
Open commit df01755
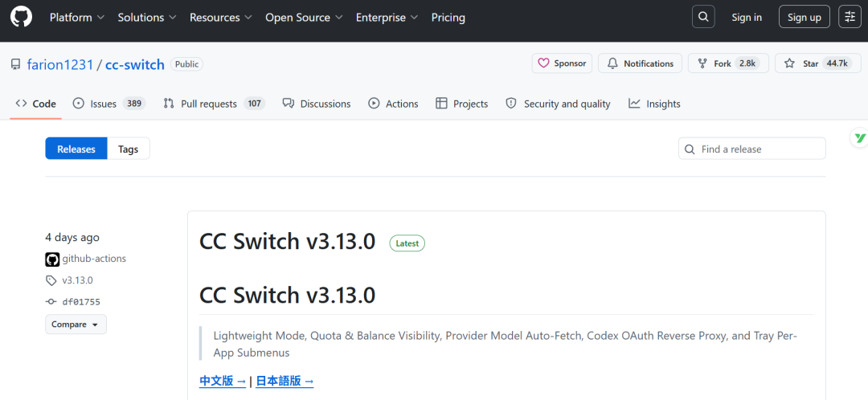tap(81, 301)
